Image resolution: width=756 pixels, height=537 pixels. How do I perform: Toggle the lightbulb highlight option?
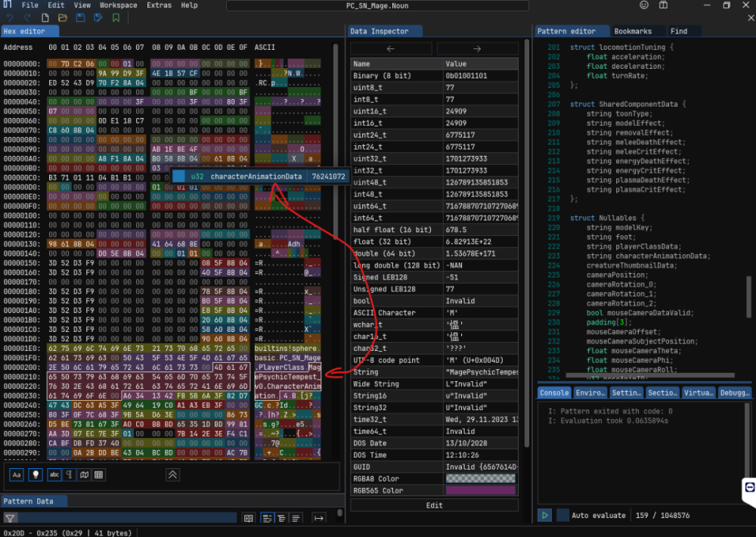35,475
